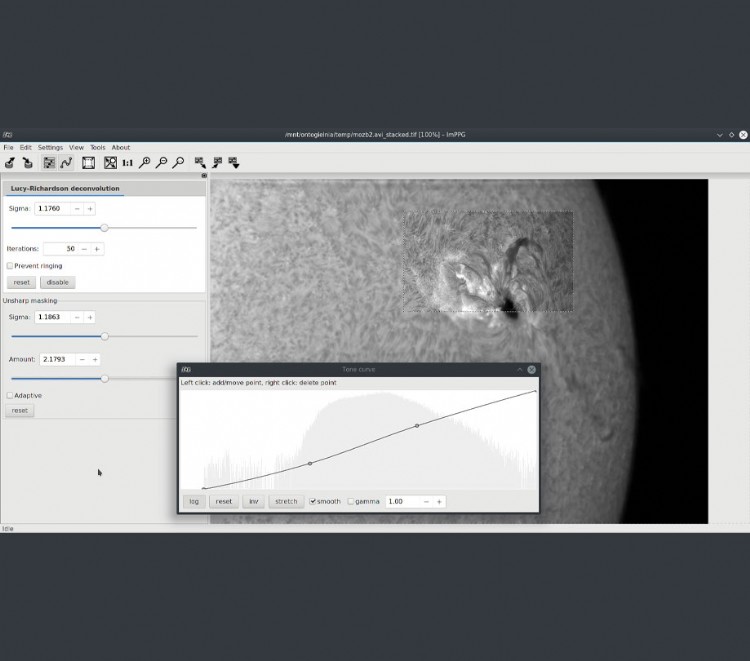Click the Iterations 50 field
This screenshot has width=750, height=661.
[60, 249]
